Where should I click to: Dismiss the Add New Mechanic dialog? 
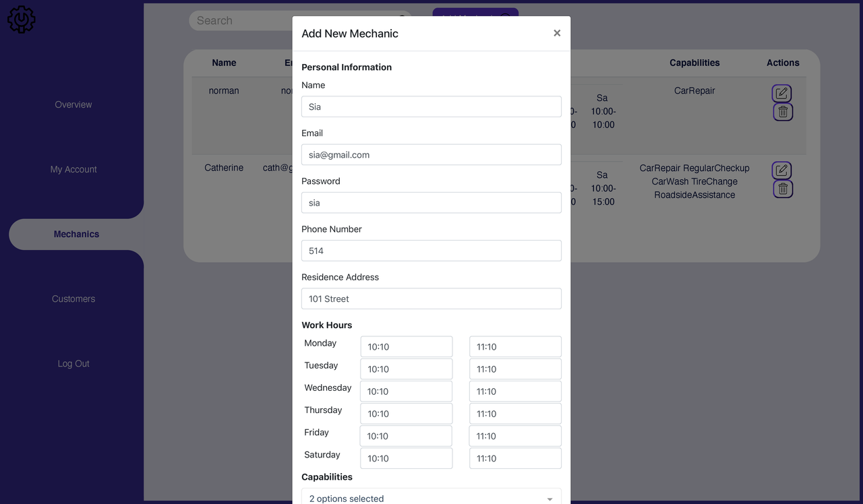(x=557, y=32)
